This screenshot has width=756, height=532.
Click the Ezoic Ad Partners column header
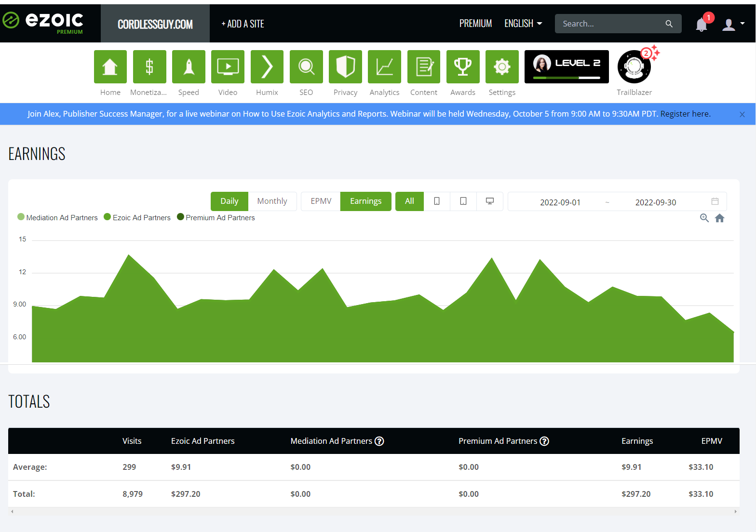[x=203, y=441]
